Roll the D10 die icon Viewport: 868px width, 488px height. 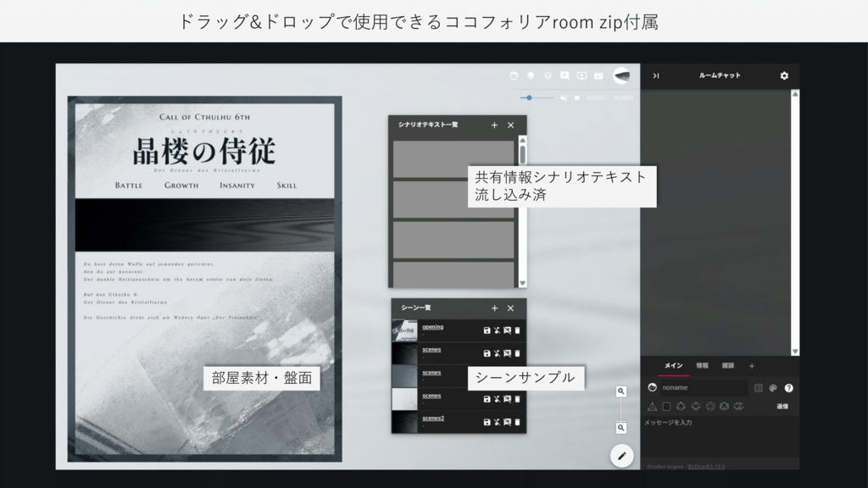point(696,407)
